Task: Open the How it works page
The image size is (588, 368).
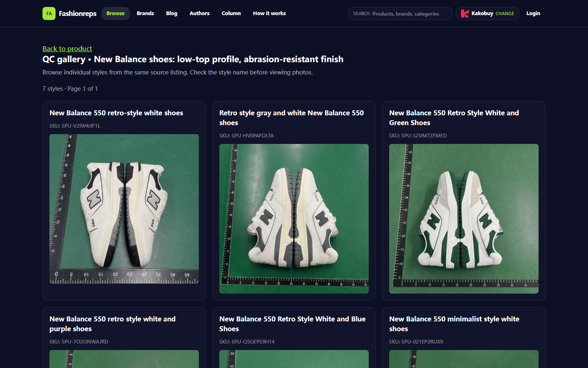Action: pyautogui.click(x=269, y=13)
